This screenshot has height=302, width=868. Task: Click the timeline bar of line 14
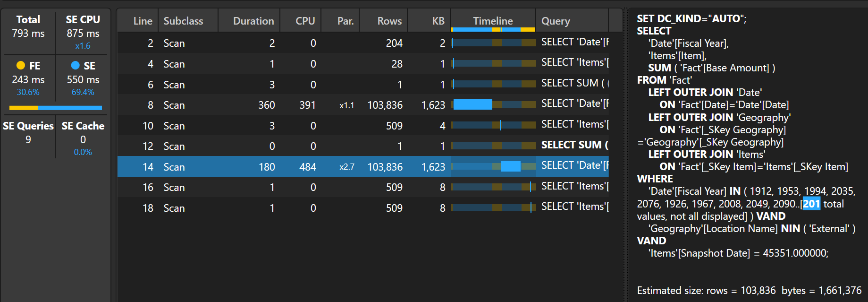(510, 166)
